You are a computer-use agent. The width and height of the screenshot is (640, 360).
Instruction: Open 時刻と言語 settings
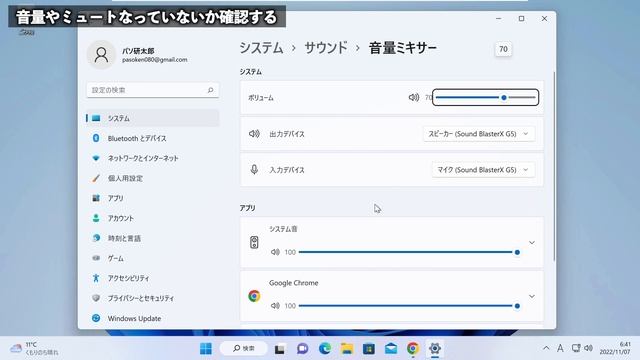[153, 238]
